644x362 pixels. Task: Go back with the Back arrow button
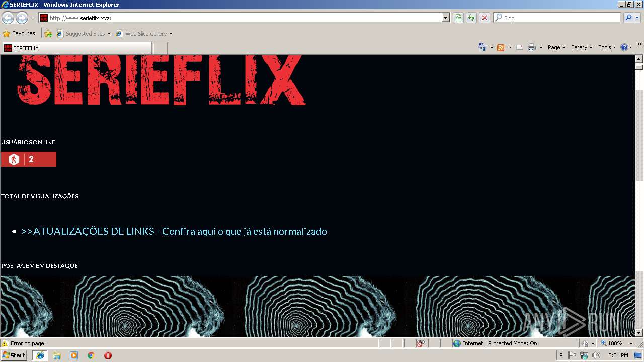8,18
